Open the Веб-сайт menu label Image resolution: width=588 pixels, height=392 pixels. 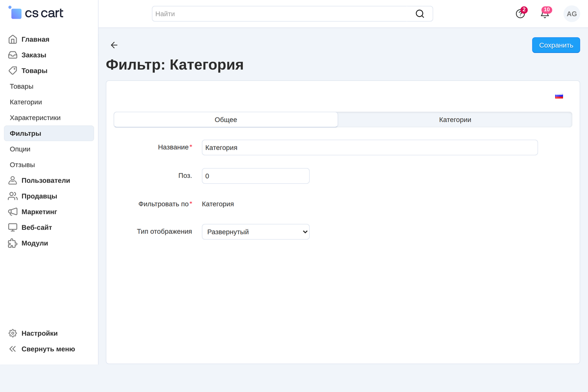37,227
